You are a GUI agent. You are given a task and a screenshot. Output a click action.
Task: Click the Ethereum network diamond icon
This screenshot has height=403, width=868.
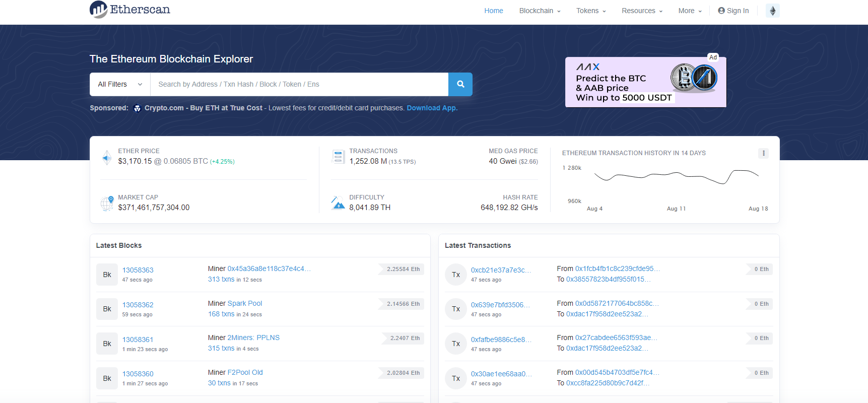tap(772, 11)
